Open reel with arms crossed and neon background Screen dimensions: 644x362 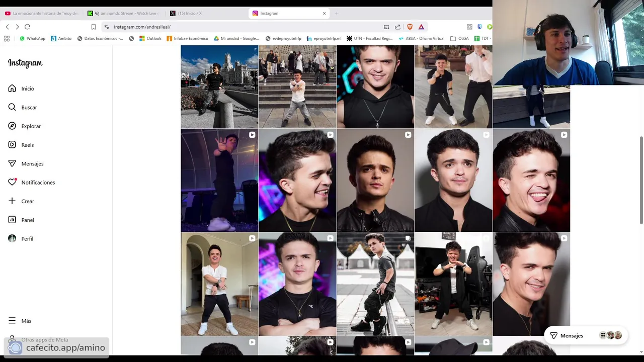(x=297, y=284)
